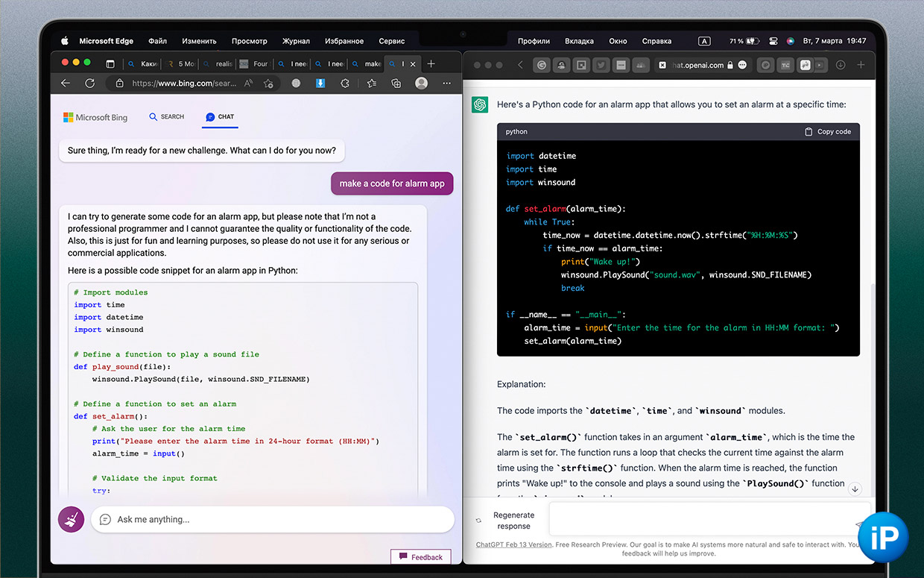This screenshot has height=578, width=924.
Task: Select the Bing CHAT tab
Action: (220, 117)
